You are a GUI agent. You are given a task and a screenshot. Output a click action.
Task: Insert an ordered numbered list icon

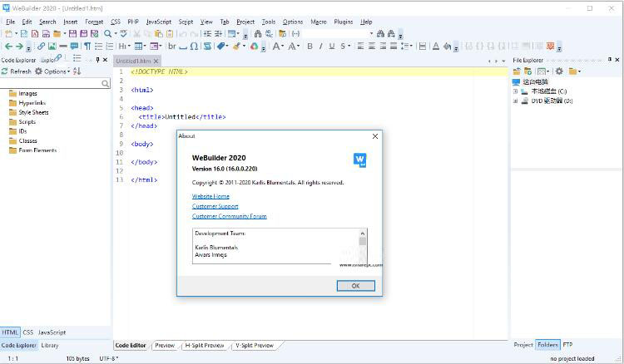point(110,46)
